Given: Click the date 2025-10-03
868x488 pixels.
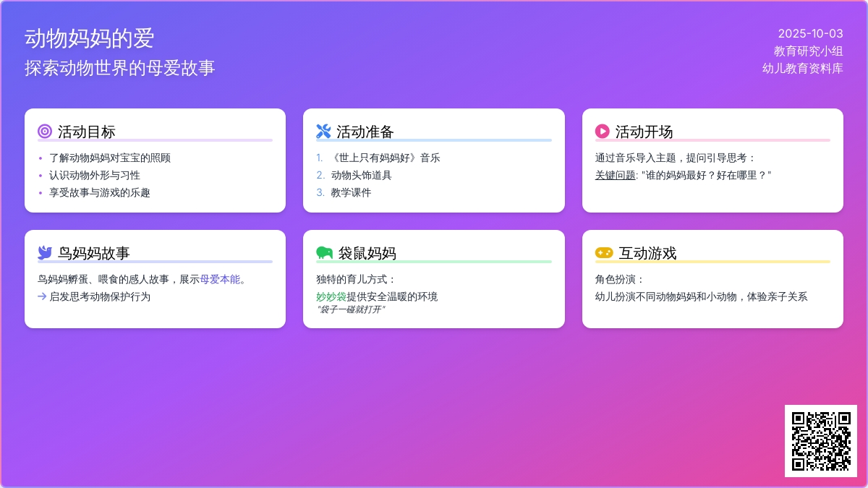Looking at the screenshot, I should [x=810, y=33].
